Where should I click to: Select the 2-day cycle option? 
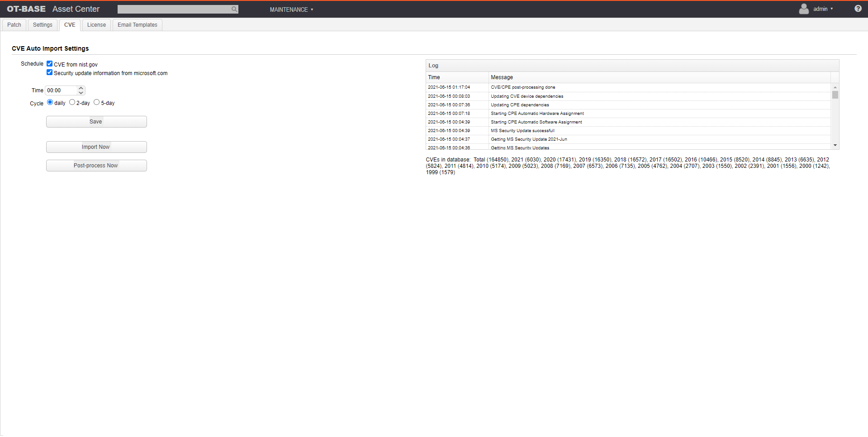(x=72, y=102)
